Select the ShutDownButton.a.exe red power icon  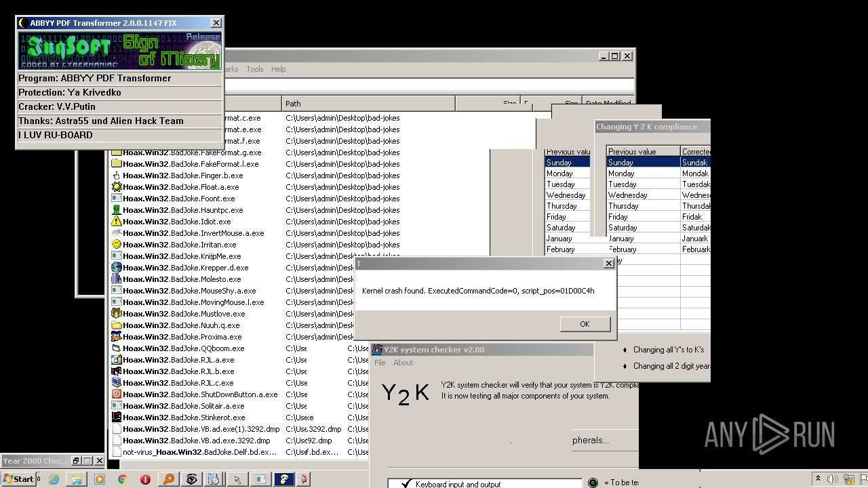pos(117,394)
